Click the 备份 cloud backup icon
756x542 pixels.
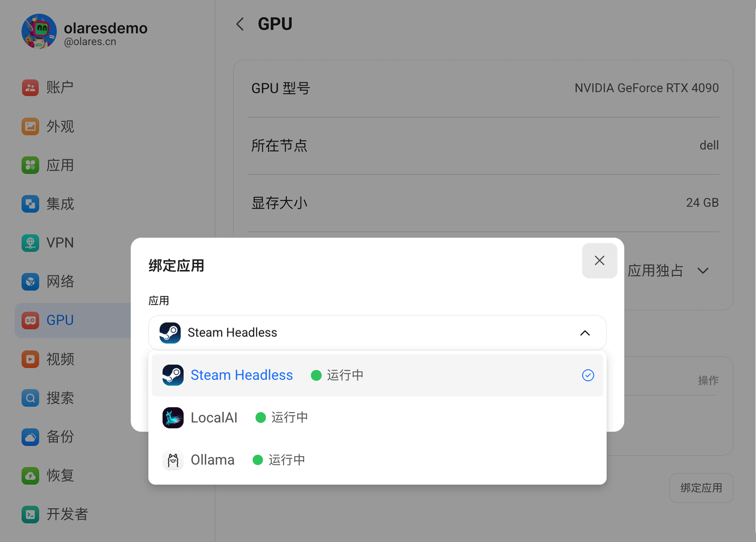click(30, 437)
